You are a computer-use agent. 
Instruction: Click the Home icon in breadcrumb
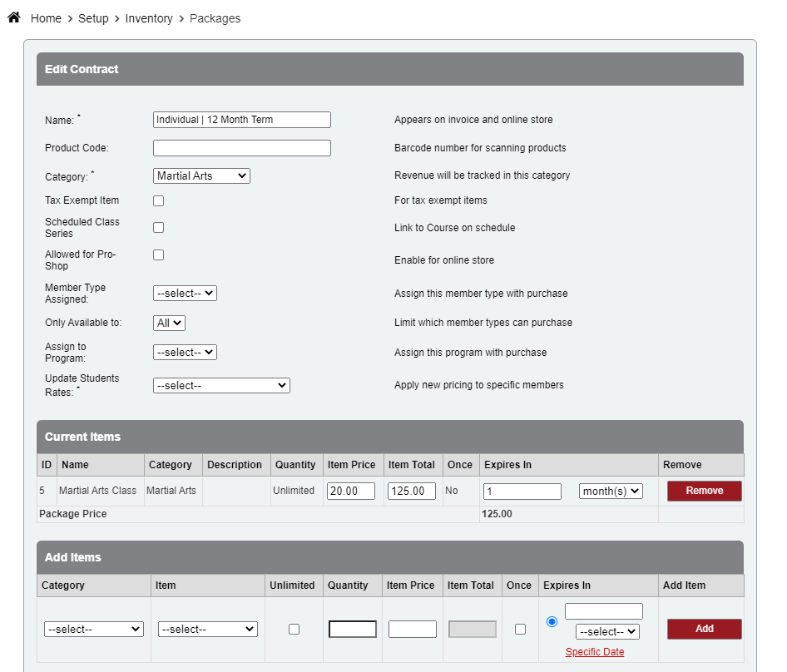[13, 17]
